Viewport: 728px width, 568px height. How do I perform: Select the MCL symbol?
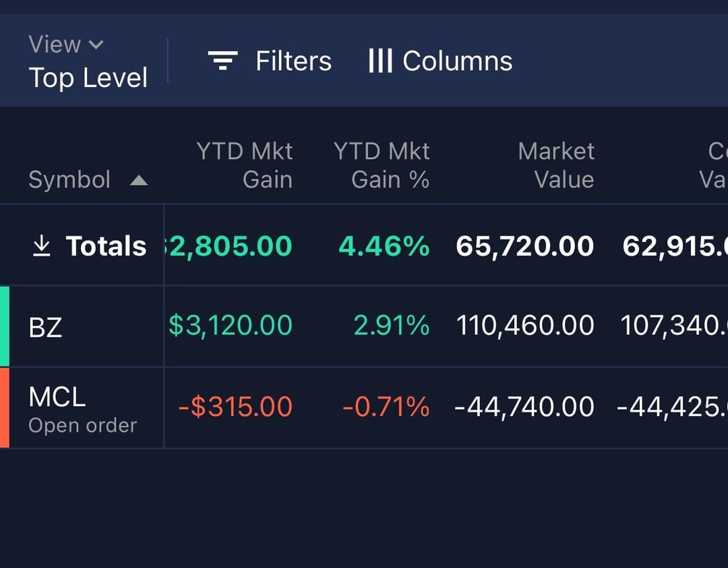tap(57, 397)
